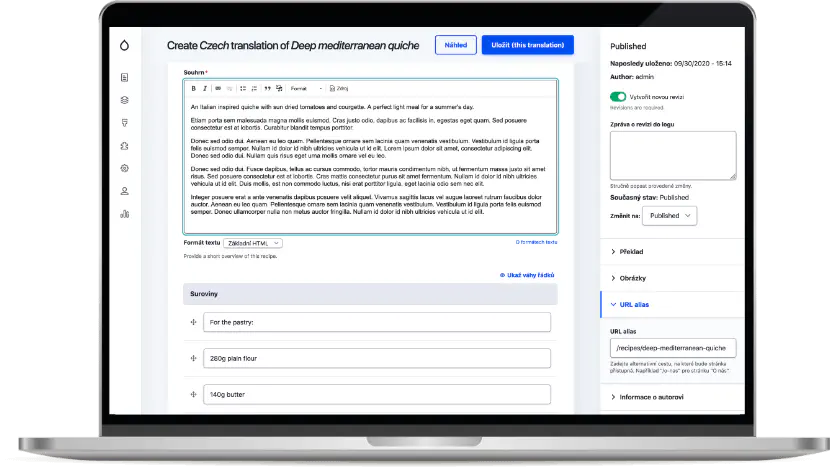The height and width of the screenshot is (468, 830).
Task: Open the Format dropdown in editor toolbar
Action: pos(306,88)
